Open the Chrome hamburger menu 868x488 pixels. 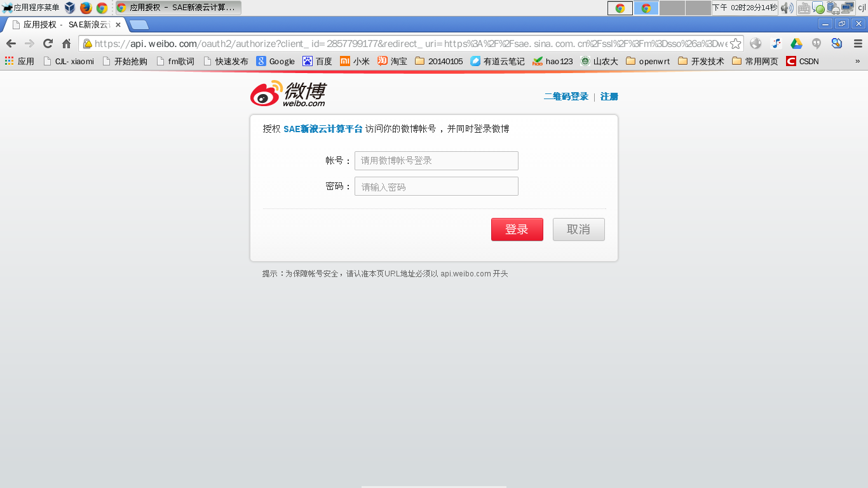click(x=858, y=43)
